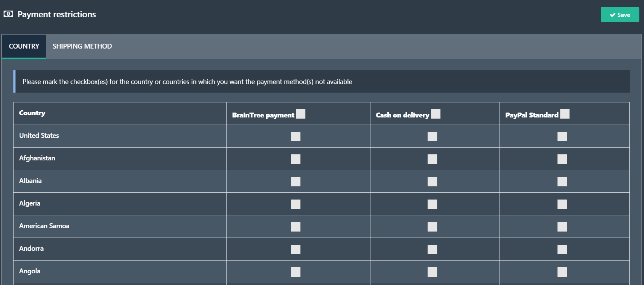
Task: Click the American Samoa country name
Action: tap(44, 226)
